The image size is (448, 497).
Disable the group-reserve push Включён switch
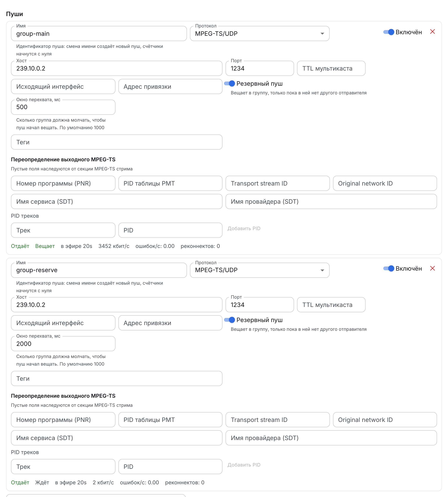coord(389,268)
